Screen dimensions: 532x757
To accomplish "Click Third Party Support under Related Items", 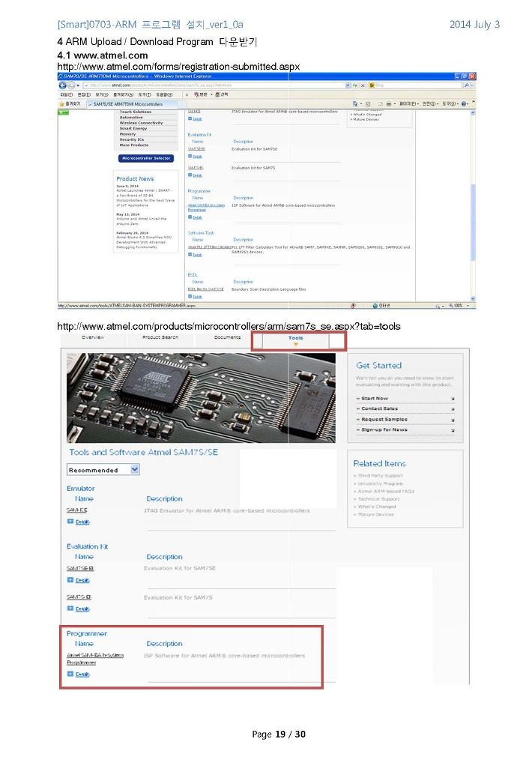I will [x=381, y=475].
